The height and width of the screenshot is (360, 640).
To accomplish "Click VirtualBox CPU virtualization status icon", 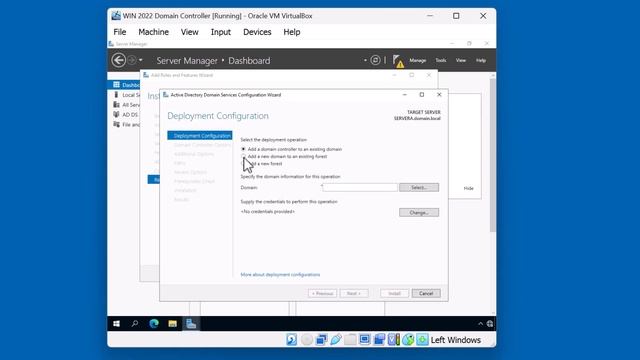I will click(393, 340).
